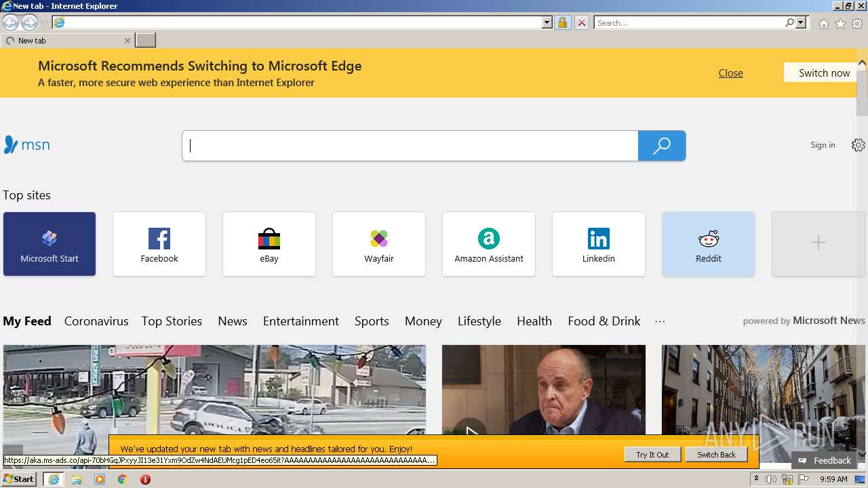Image resolution: width=868 pixels, height=488 pixels.
Task: Open the Feedback button
Action: pos(824,460)
